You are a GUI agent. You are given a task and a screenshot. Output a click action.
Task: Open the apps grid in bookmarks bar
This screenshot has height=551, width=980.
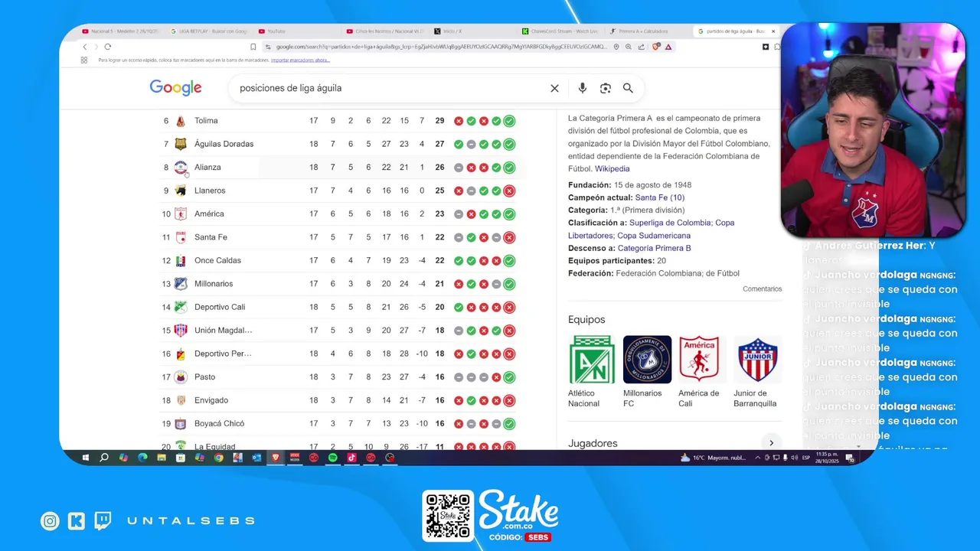click(84, 60)
